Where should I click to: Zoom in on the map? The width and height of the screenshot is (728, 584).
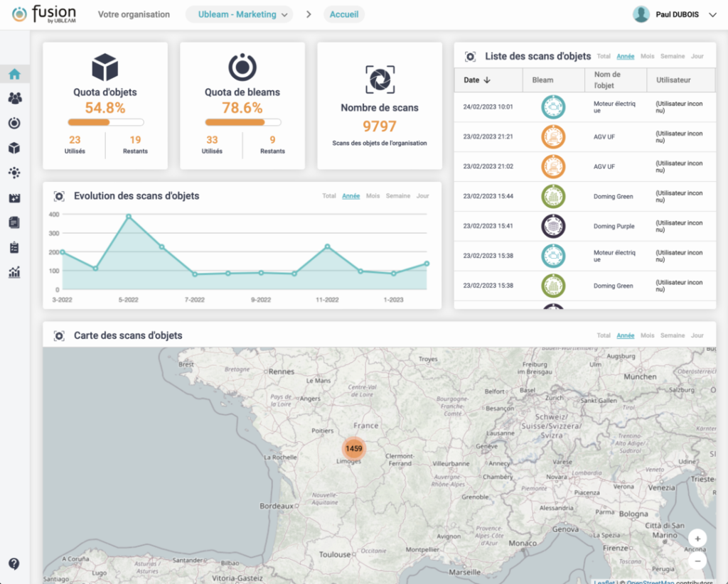697,539
